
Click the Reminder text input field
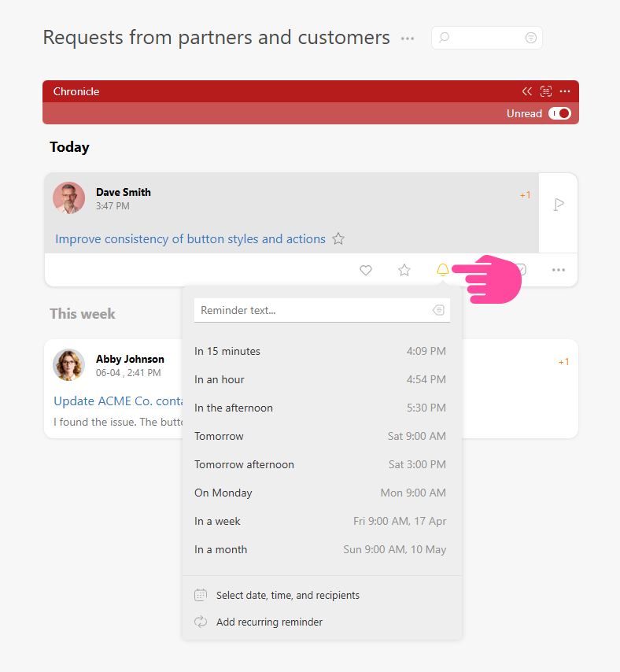pos(311,310)
